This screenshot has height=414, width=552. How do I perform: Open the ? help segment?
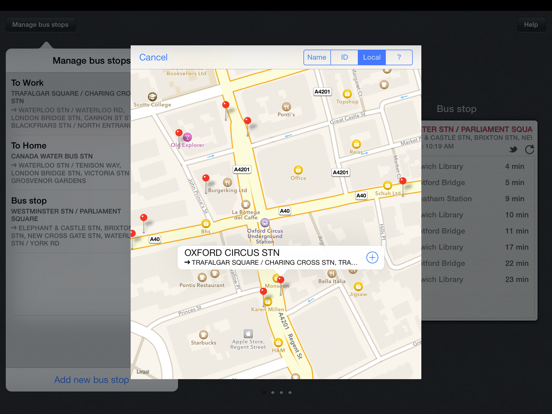click(x=399, y=57)
